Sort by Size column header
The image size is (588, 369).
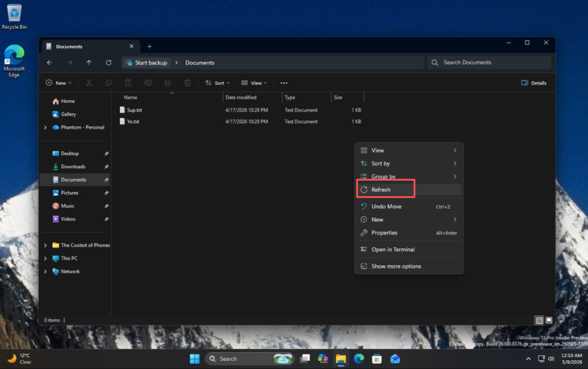338,97
